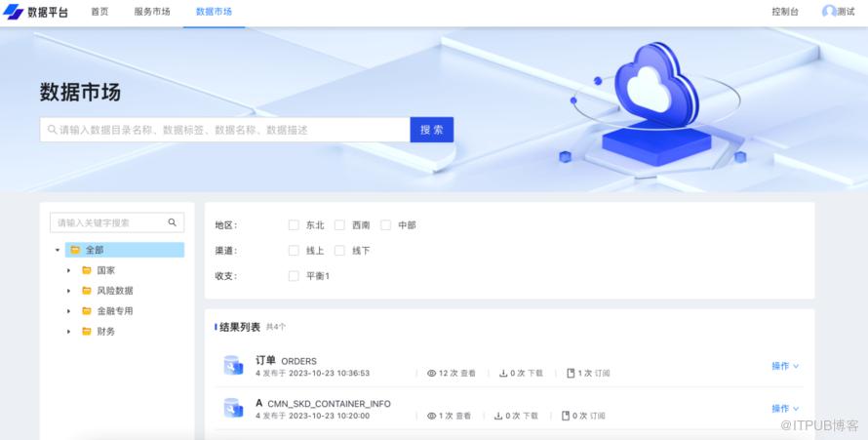Screen dimensions: 868x440
Task: Click the search icon in the keyword filter box
Action: tap(173, 222)
